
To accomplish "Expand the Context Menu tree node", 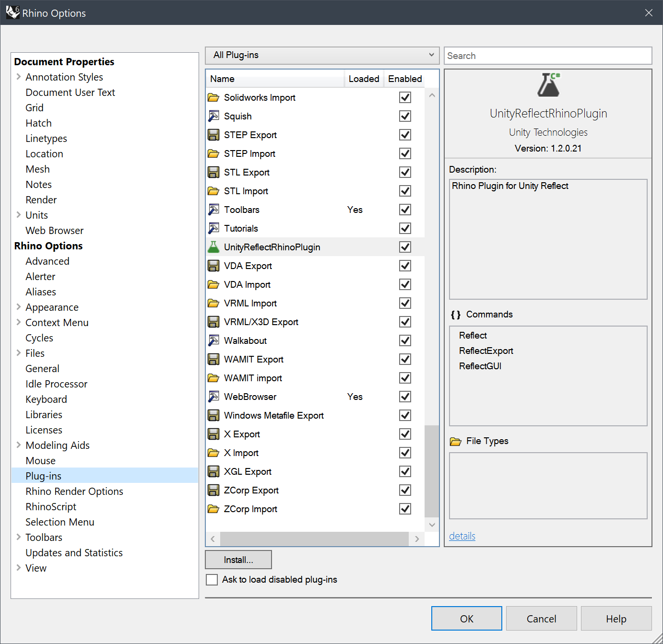I will click(x=19, y=322).
